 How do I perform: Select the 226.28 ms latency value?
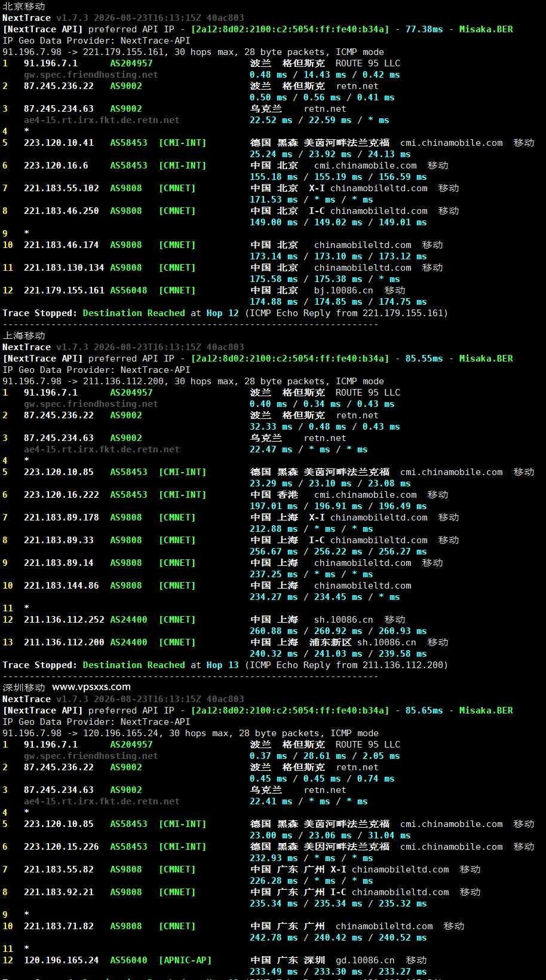pyautogui.click(x=274, y=880)
